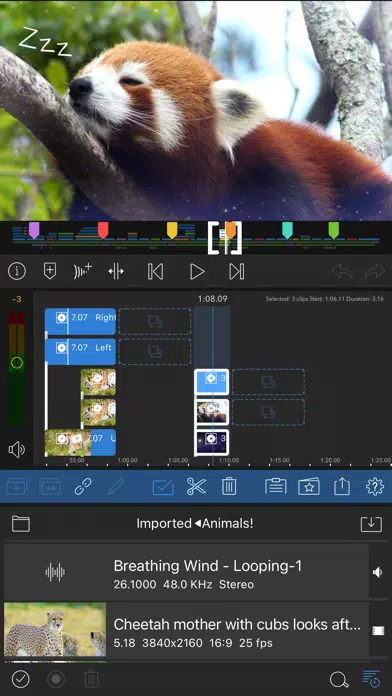Tap the speaker icon on Breathing Wind row
392x696 pixels.
coord(378,573)
